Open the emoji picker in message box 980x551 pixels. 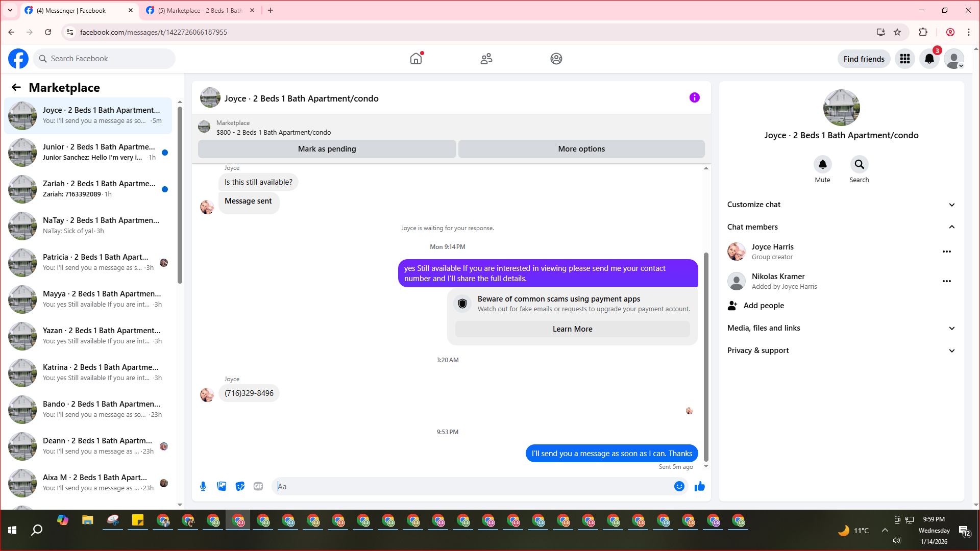coord(679,486)
